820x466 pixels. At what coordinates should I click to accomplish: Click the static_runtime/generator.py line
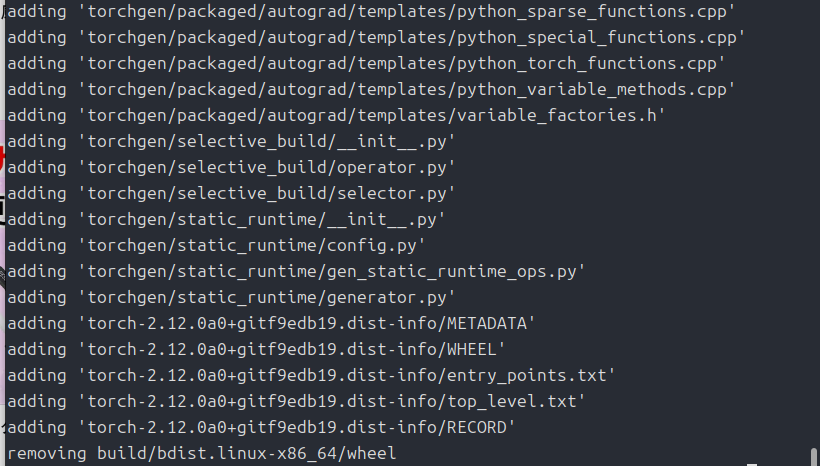(x=231, y=297)
